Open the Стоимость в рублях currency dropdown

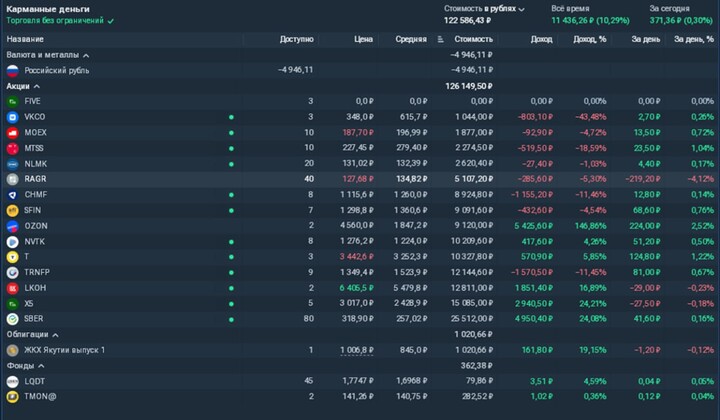484,9
